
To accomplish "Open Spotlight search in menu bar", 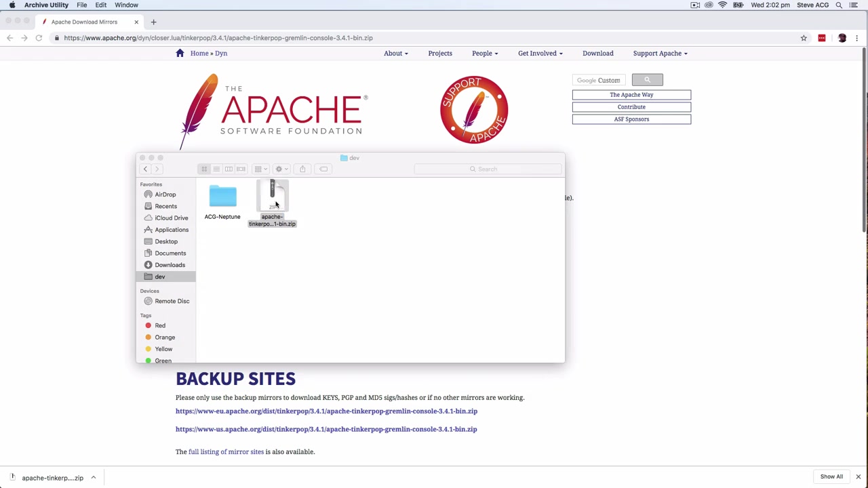I will pyautogui.click(x=839, y=5).
